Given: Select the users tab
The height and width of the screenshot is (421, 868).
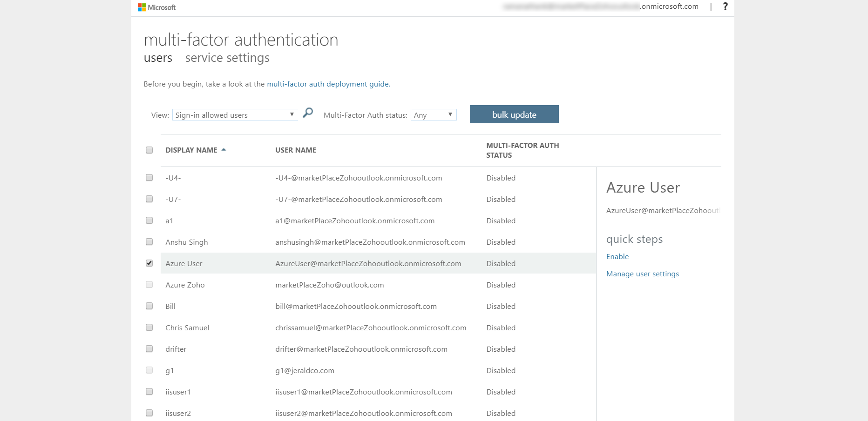Looking at the screenshot, I should click(158, 58).
